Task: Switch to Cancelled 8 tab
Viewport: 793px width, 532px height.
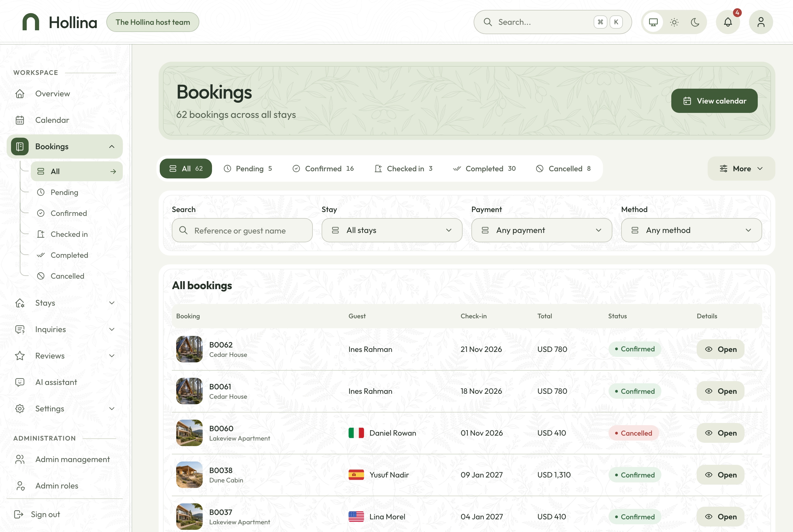Action: pos(563,169)
